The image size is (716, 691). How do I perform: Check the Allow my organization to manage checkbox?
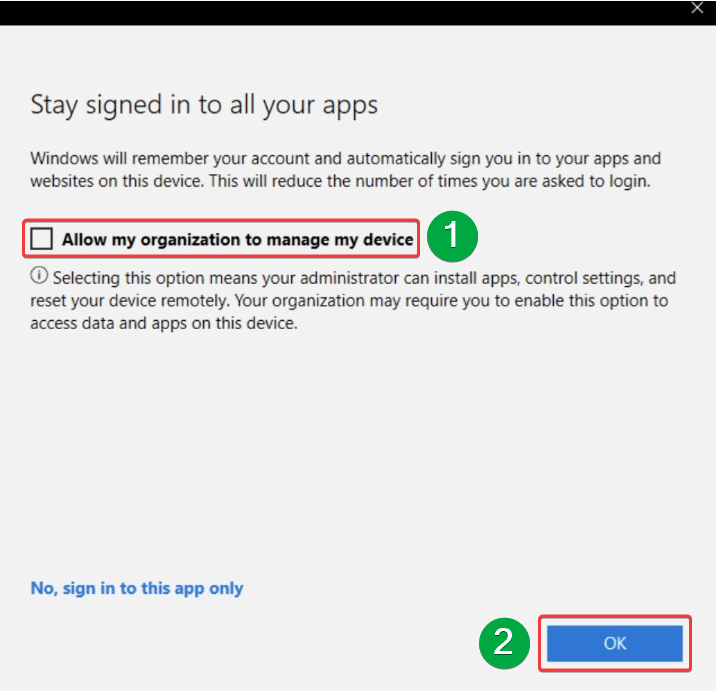(41, 239)
